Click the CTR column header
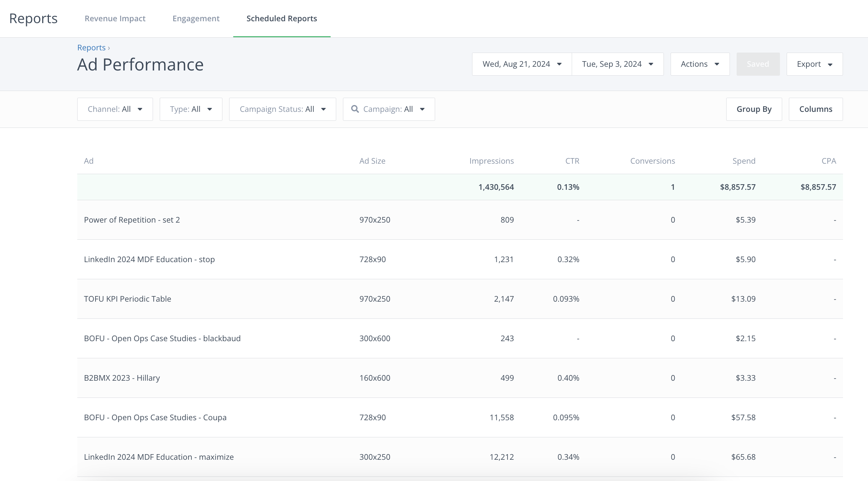The image size is (868, 481). coord(572,161)
